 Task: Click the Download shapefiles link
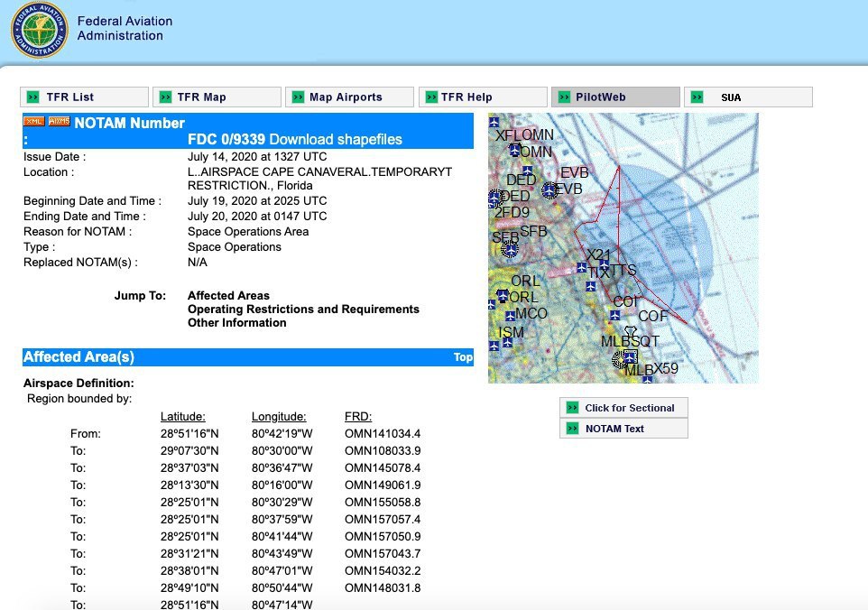coord(336,140)
